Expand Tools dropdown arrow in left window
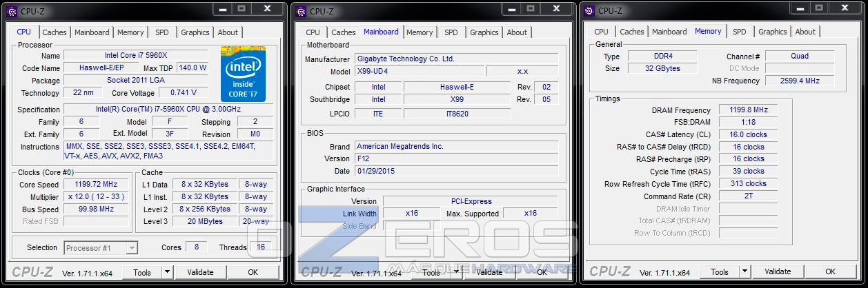 pos(166,273)
